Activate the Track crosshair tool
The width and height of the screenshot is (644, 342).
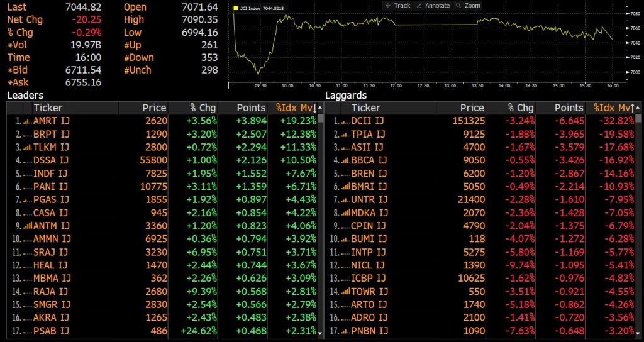click(397, 6)
